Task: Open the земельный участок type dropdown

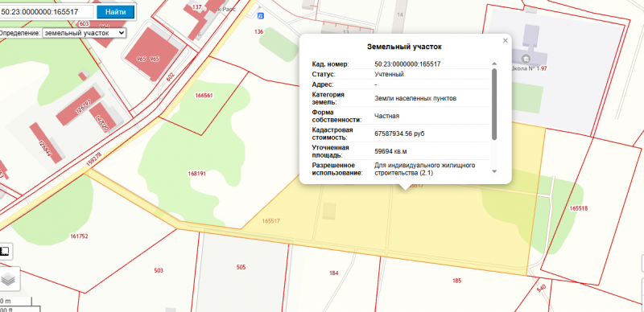Action: 85,33
